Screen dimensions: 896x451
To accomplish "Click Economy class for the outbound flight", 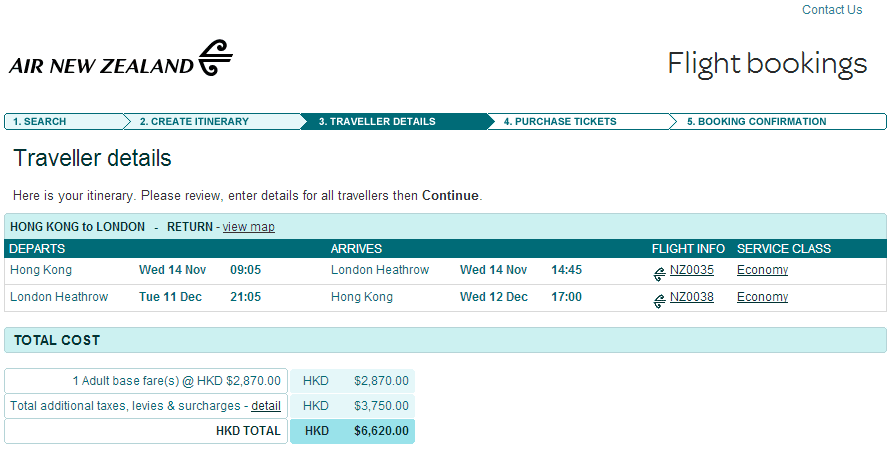I will click(x=762, y=270).
